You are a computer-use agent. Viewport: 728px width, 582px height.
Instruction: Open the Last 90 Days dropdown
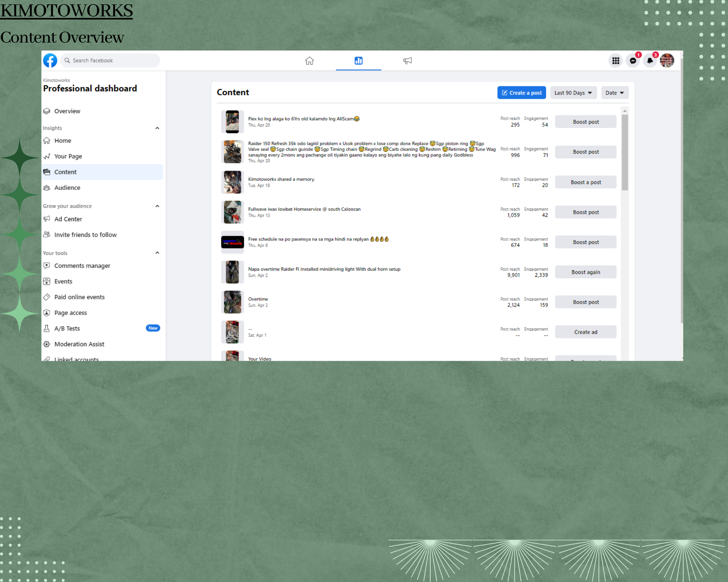(573, 93)
